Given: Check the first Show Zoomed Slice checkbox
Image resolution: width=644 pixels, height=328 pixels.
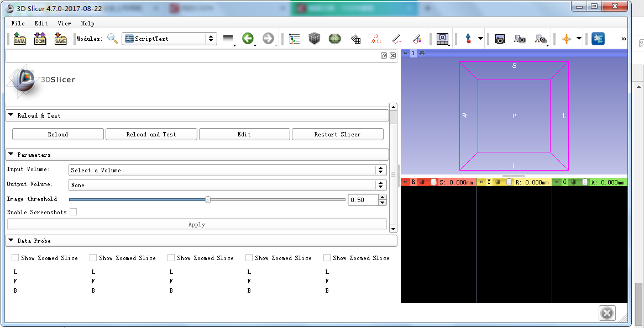Looking at the screenshot, I should 15,257.
